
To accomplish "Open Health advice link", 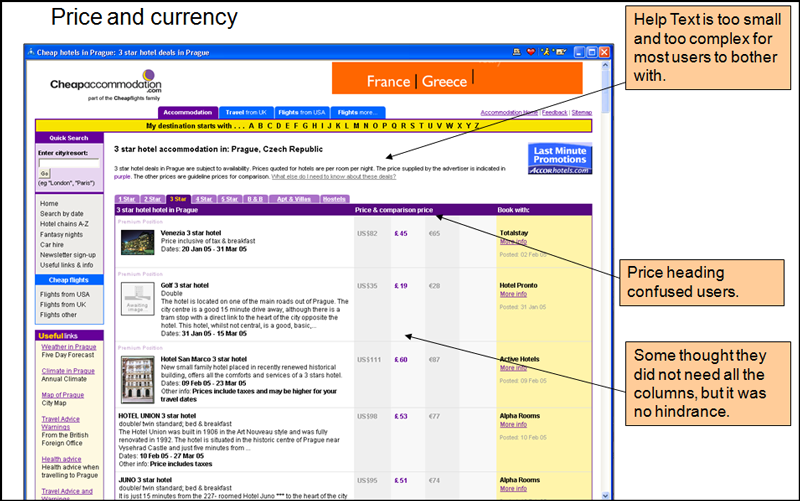I will tap(61, 459).
